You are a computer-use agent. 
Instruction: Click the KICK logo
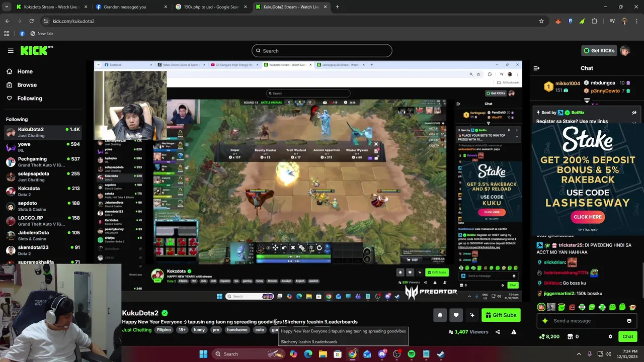37,50
